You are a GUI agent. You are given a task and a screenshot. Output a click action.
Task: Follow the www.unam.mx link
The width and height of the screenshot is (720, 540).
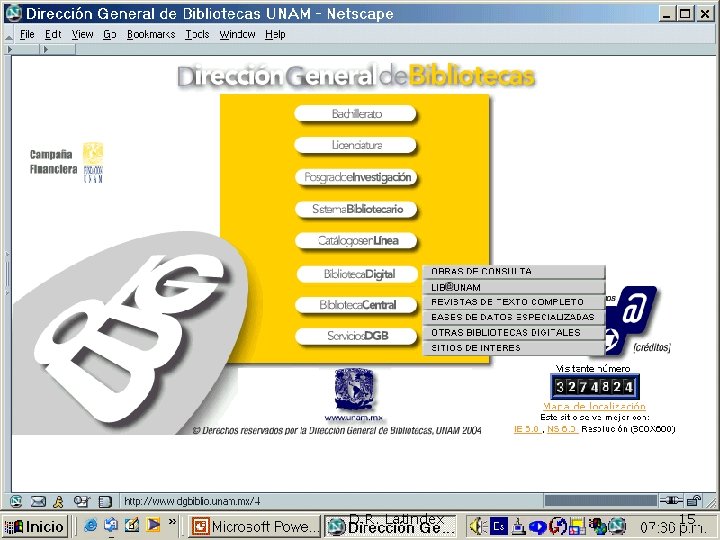click(354, 418)
